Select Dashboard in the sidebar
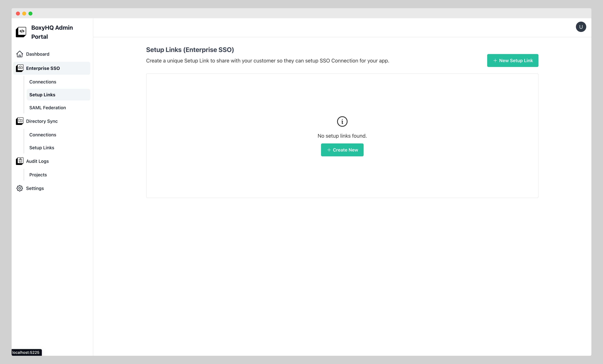 click(37, 54)
